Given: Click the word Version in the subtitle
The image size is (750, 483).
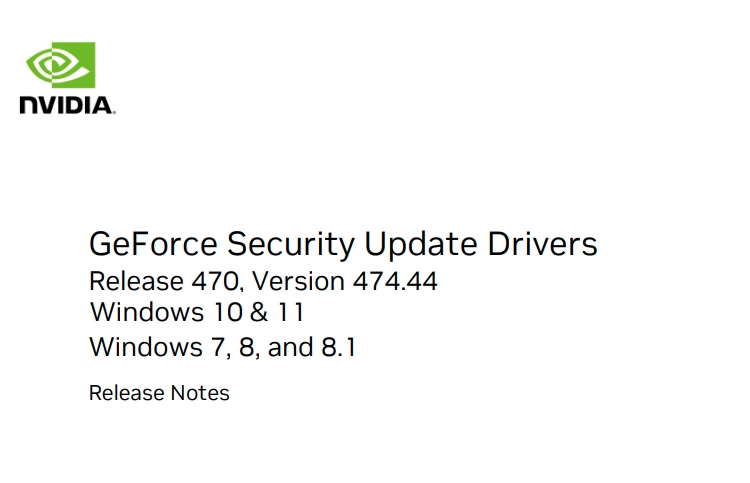Looking at the screenshot, I should coord(298,281).
